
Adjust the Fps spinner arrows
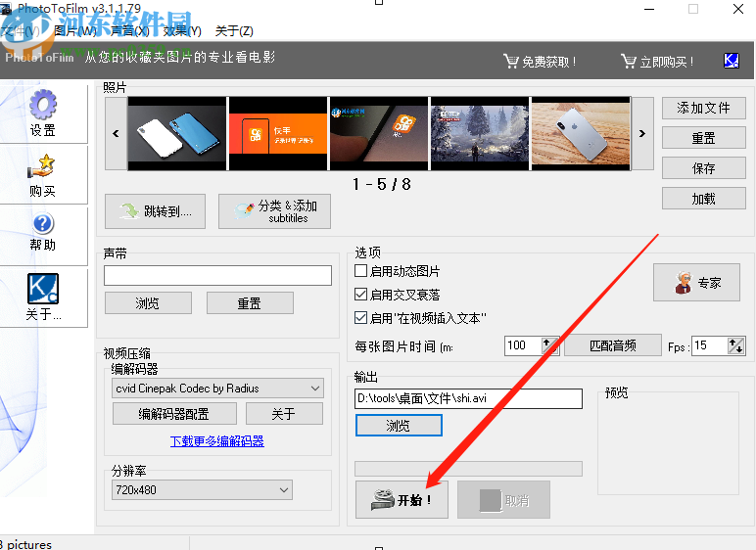(735, 345)
